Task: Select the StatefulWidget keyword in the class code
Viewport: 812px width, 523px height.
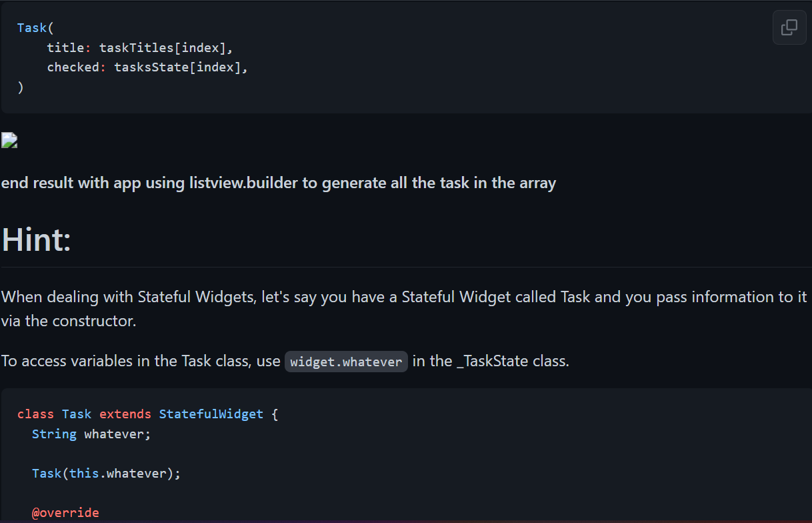Action: click(211, 414)
